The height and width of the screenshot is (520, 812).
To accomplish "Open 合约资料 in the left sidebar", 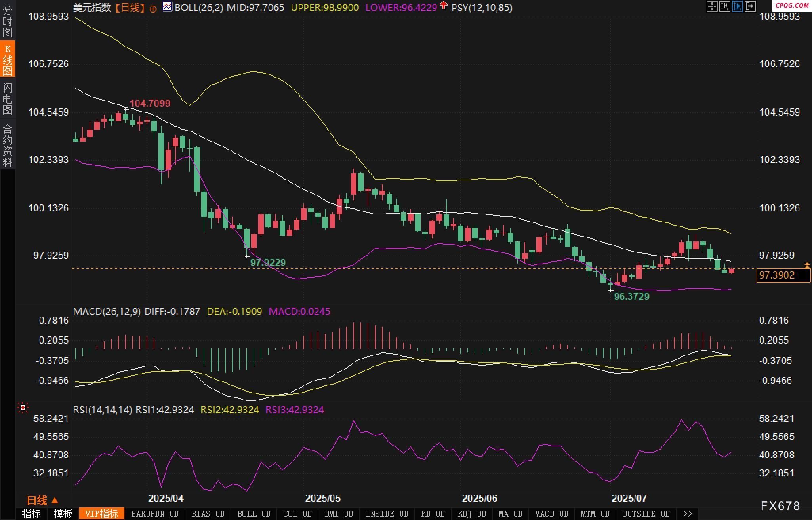I will (x=8, y=145).
